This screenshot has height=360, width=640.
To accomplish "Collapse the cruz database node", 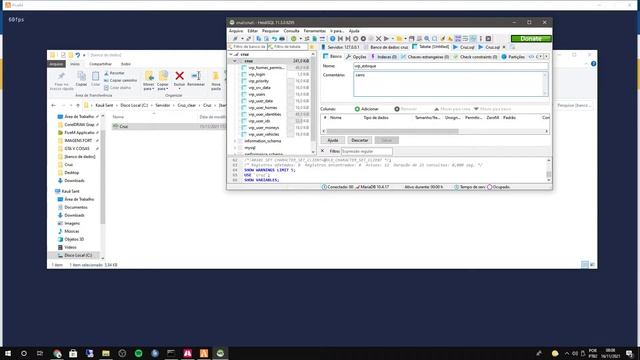I will 235,61.
